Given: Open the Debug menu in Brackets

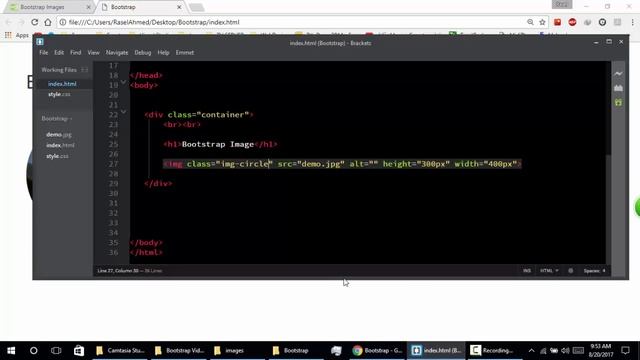Looking at the screenshot, I should [143, 53].
